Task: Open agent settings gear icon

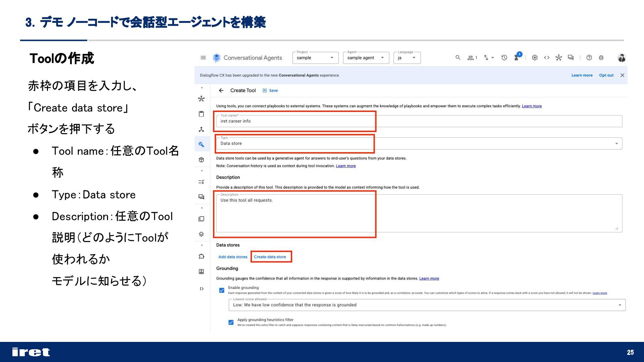Action: 535,58
